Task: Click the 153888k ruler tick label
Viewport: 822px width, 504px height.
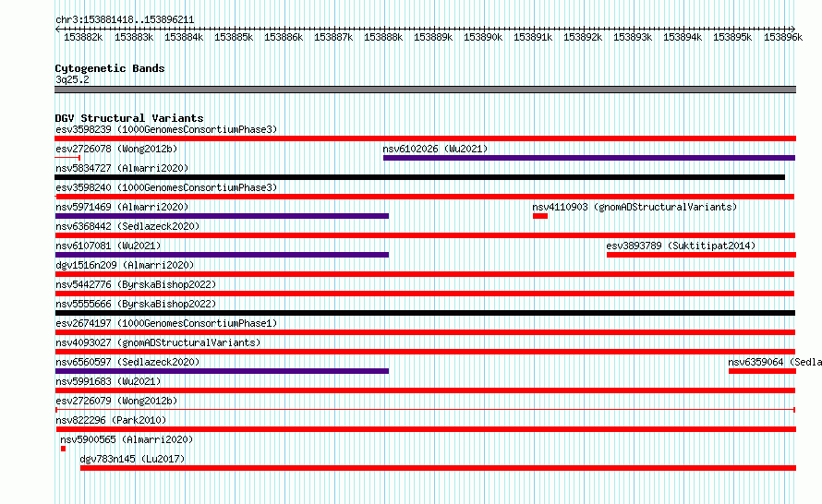Action: tap(383, 37)
